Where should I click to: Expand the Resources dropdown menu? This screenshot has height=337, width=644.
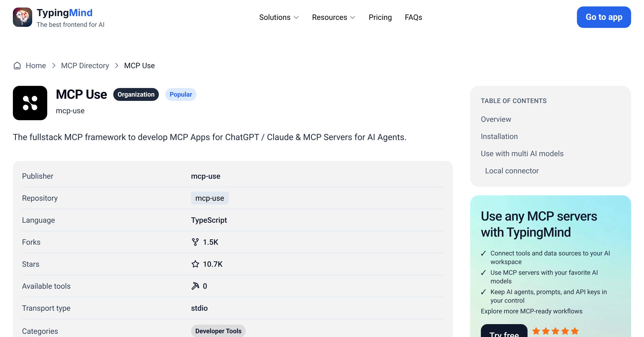(x=334, y=17)
